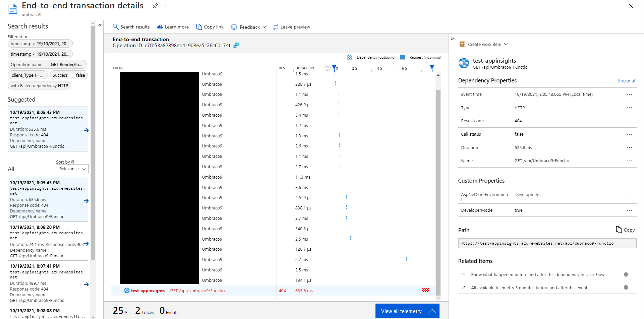Click the RES. column header

pyautogui.click(x=282, y=68)
